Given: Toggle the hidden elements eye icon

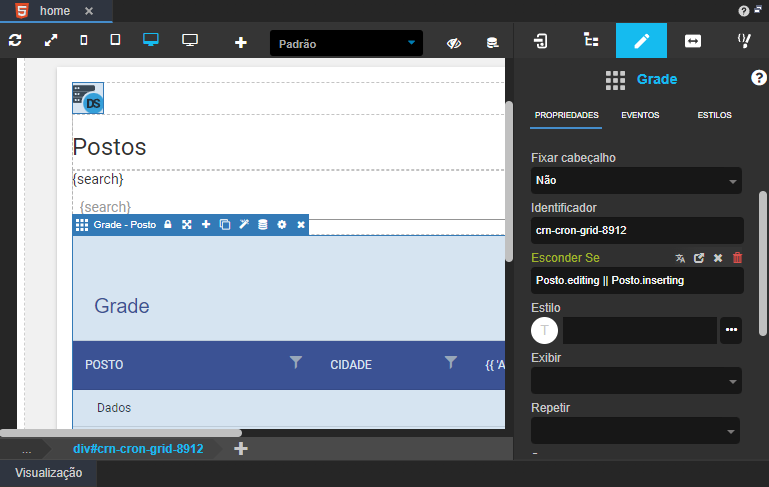Looking at the screenshot, I should [x=454, y=43].
